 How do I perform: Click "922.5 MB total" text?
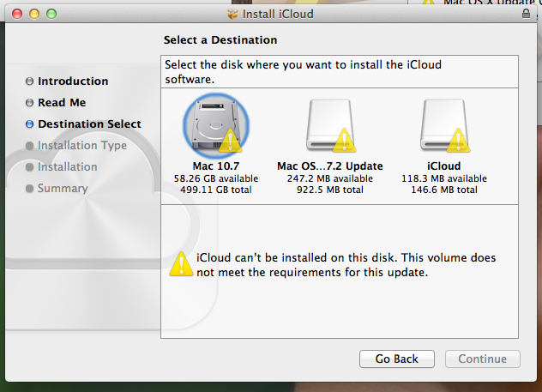point(330,190)
